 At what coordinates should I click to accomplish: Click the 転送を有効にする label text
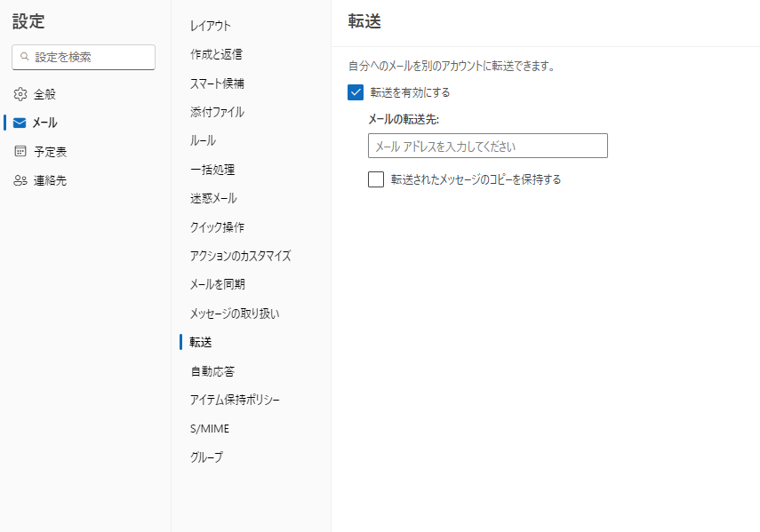point(410,92)
